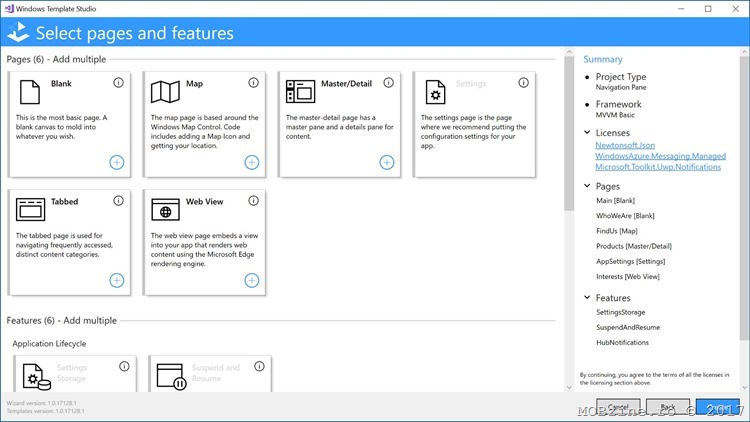This screenshot has width=750, height=422.
Task: Show info for the Map page template
Action: click(x=253, y=83)
